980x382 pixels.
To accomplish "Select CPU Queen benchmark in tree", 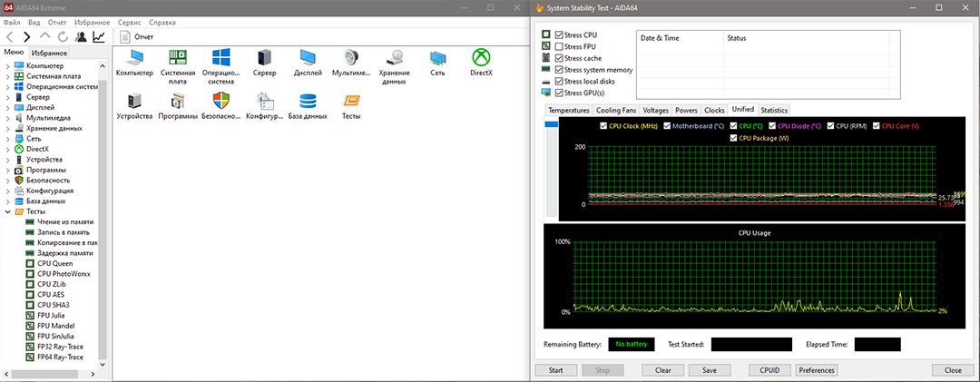I will point(56,264).
